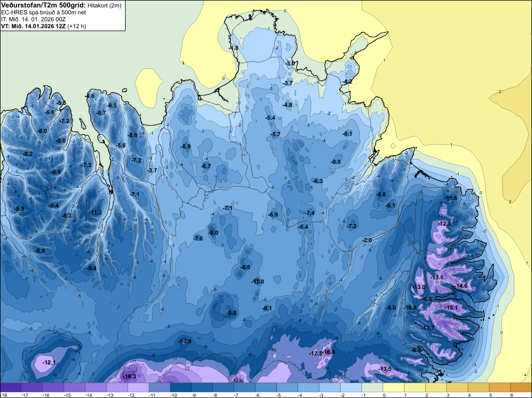Pick the legend color band between 0 and 1
Viewport: 532px width, 398px height.
394,387
